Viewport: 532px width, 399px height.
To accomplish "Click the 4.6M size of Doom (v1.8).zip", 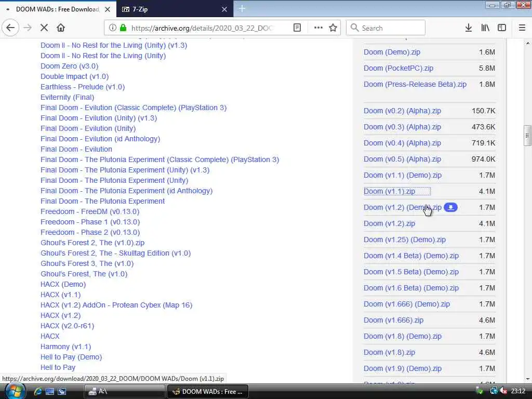I will click(487, 353).
